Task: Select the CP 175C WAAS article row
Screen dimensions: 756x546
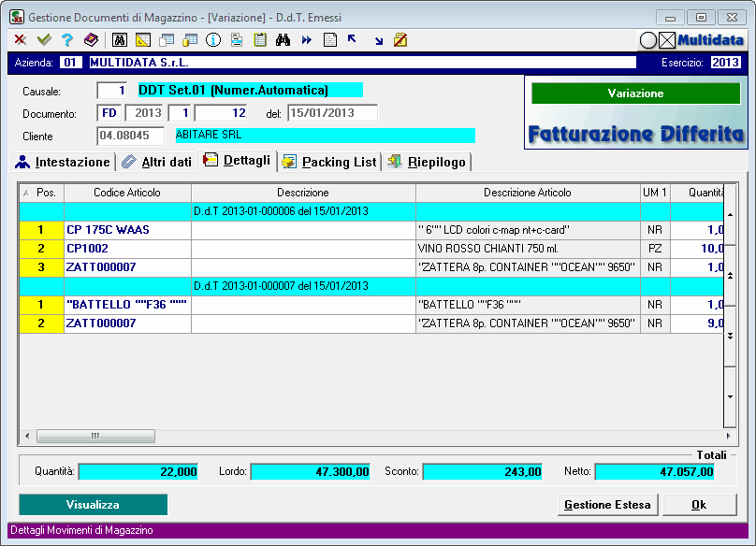Action: click(x=371, y=230)
